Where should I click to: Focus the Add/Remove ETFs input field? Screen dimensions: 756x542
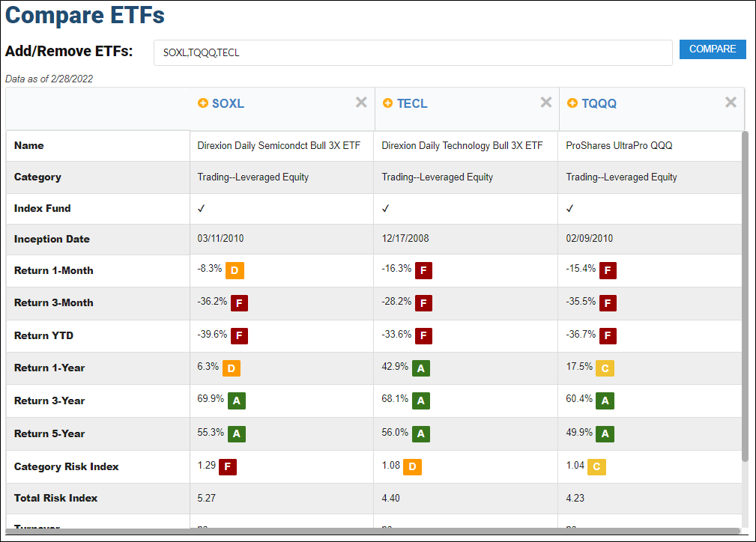[x=413, y=52]
